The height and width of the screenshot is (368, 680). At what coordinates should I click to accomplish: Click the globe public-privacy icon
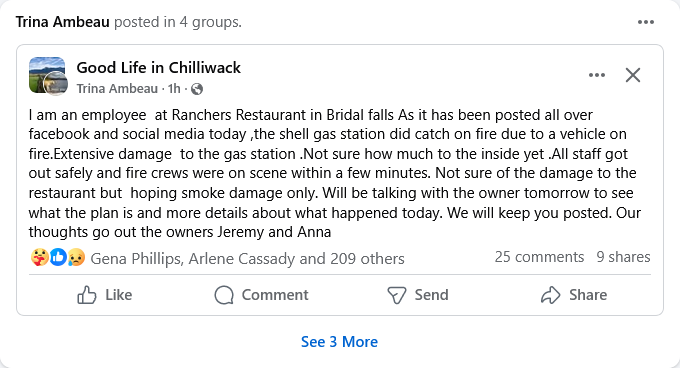click(x=197, y=89)
